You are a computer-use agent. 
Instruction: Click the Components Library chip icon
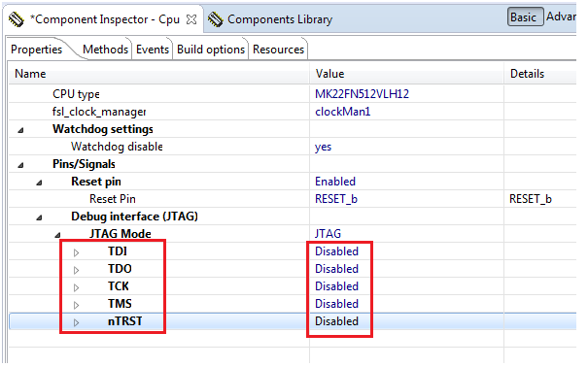coord(215,19)
